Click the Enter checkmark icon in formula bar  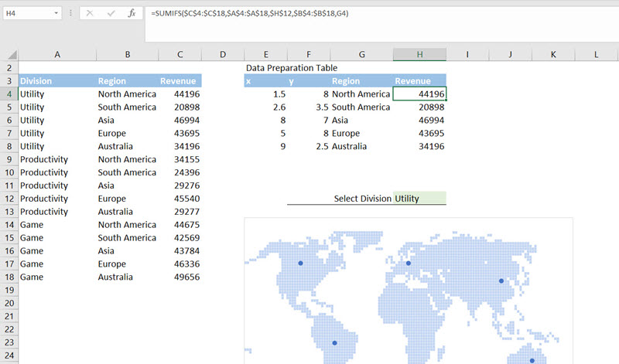pos(111,13)
